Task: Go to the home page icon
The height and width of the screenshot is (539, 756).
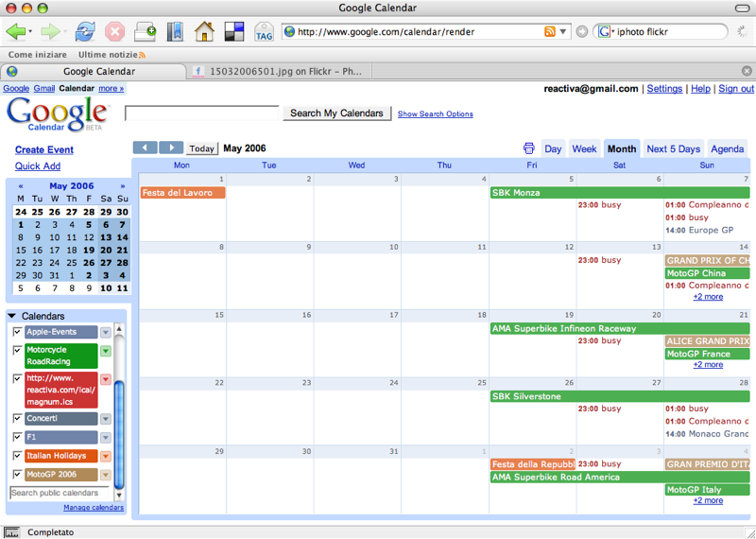Action: click(x=204, y=32)
